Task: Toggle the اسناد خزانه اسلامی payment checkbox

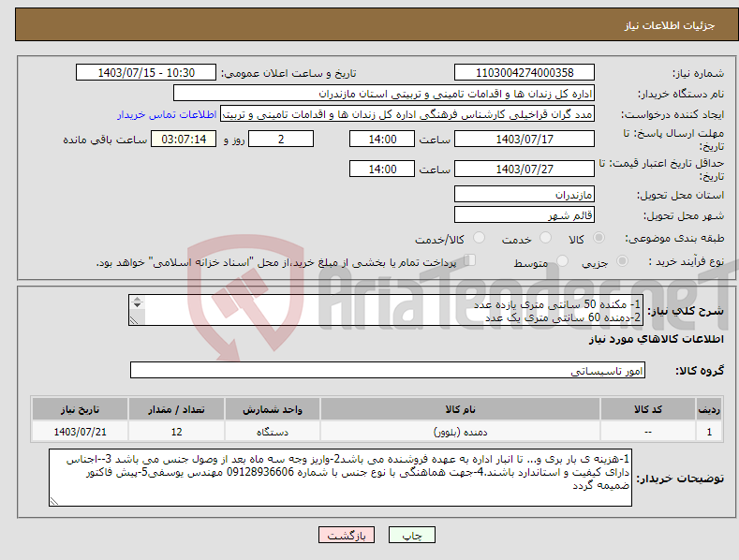Action: coord(469,260)
